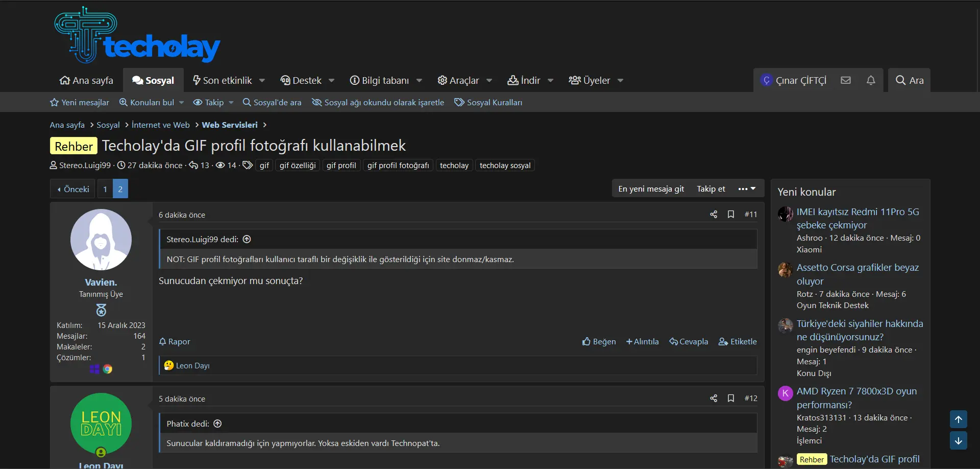Open the Ara search button
The image size is (980, 469).
pyautogui.click(x=909, y=80)
